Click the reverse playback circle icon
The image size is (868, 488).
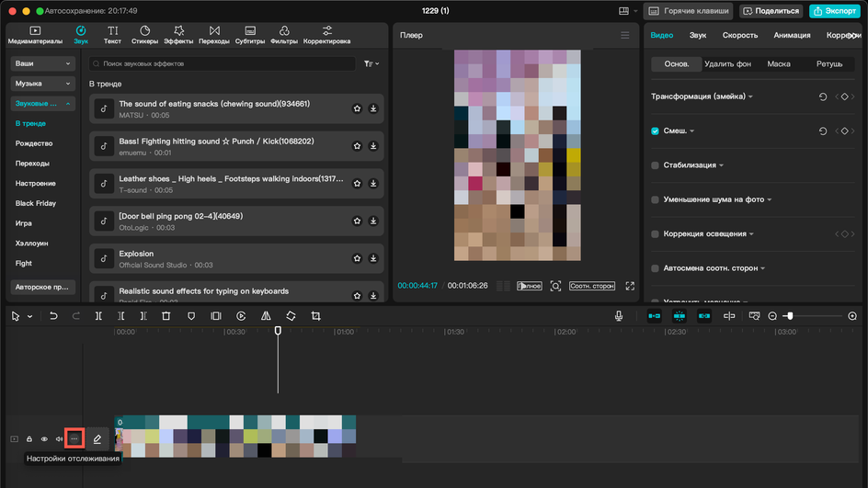241,316
